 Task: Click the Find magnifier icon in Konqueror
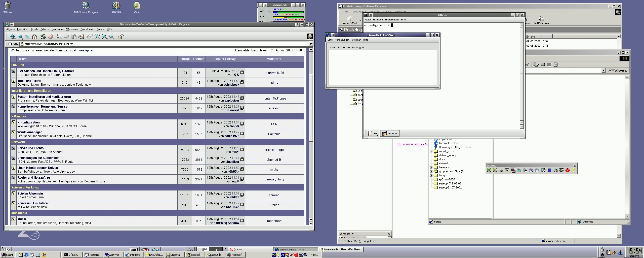[x=97, y=37]
